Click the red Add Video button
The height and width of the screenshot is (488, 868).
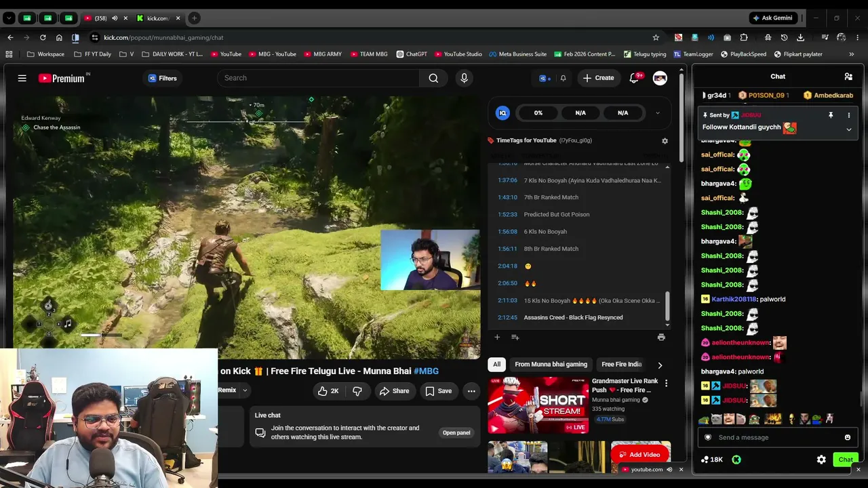pos(640,455)
